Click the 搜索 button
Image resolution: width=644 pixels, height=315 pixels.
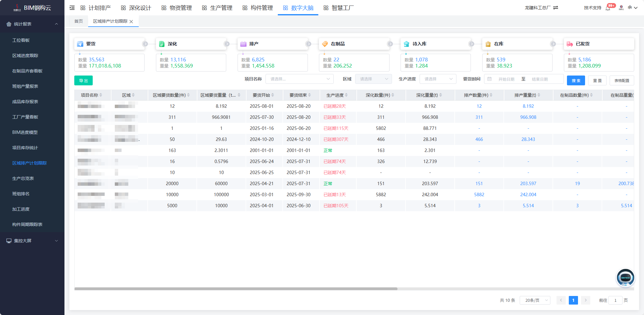coord(576,80)
